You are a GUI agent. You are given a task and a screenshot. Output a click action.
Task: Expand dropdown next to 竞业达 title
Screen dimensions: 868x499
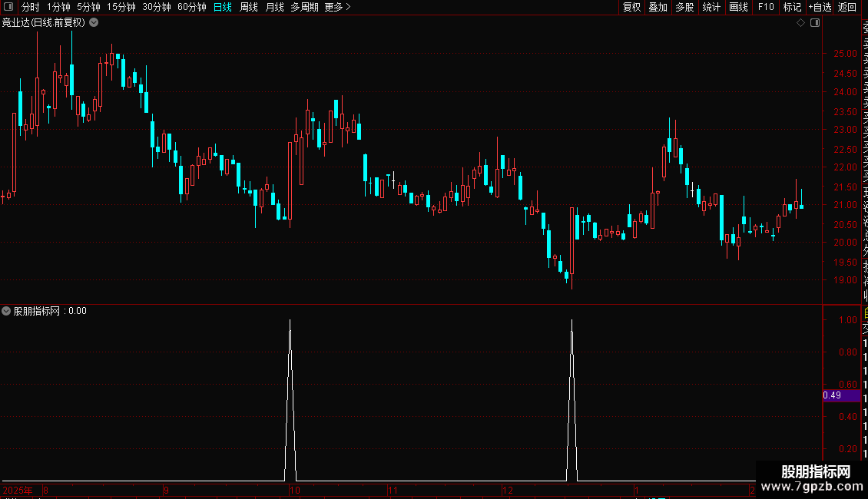[x=94, y=23]
